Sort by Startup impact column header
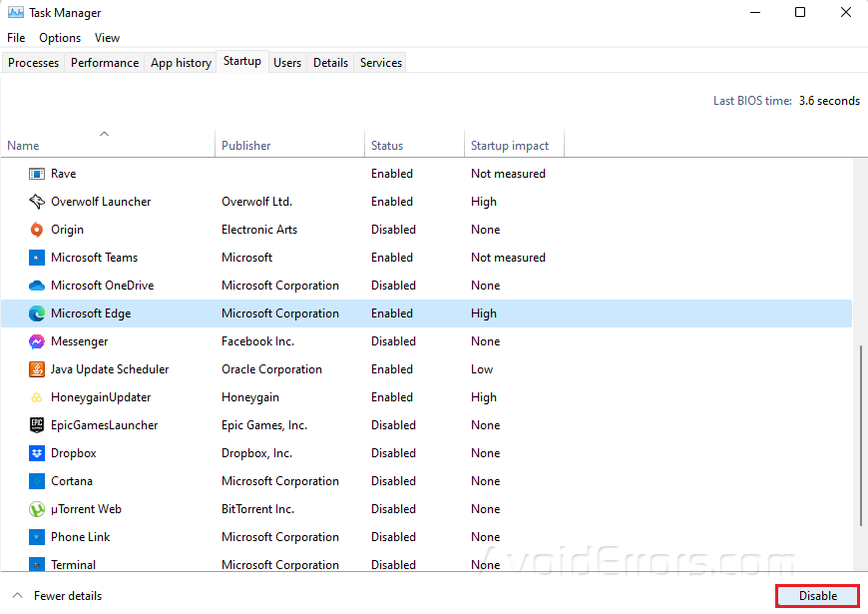868x614 pixels. (510, 146)
